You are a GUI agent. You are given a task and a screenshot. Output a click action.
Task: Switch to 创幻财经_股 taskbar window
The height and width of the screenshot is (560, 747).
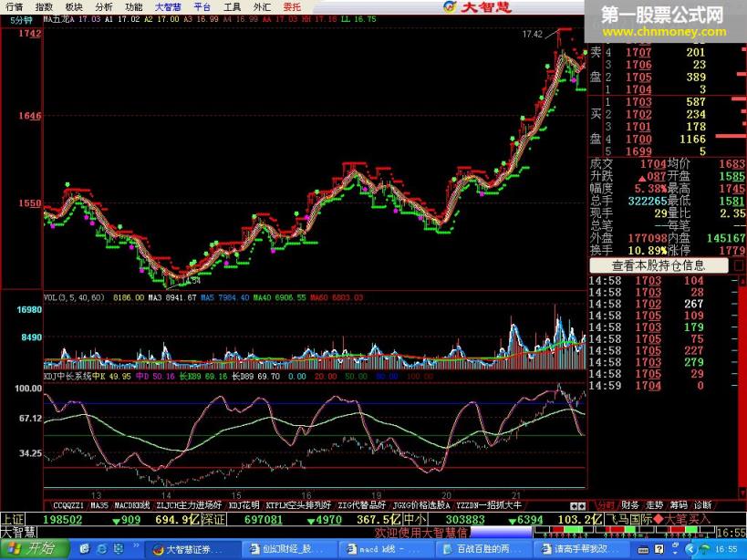[x=290, y=550]
